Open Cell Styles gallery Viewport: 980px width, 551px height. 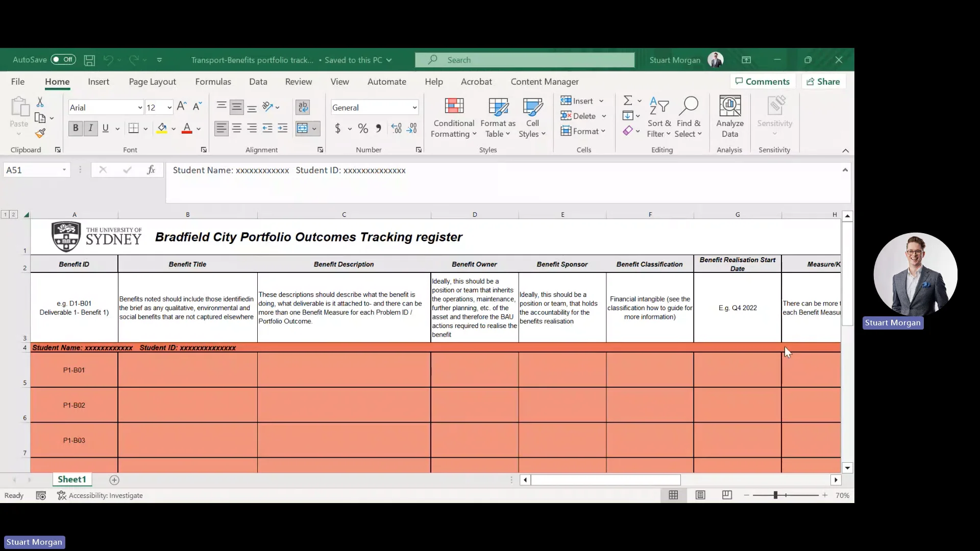(532, 117)
